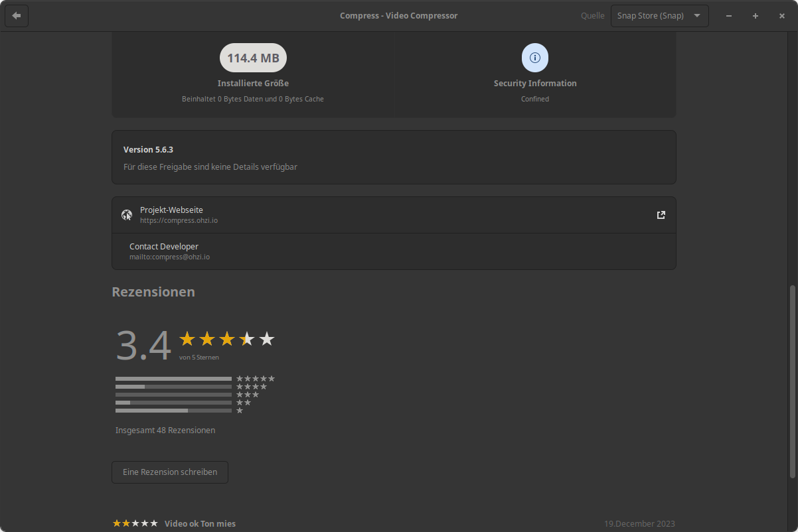Click the Version 5.6.3 heading
The height and width of the screenshot is (532, 798).
tap(148, 150)
